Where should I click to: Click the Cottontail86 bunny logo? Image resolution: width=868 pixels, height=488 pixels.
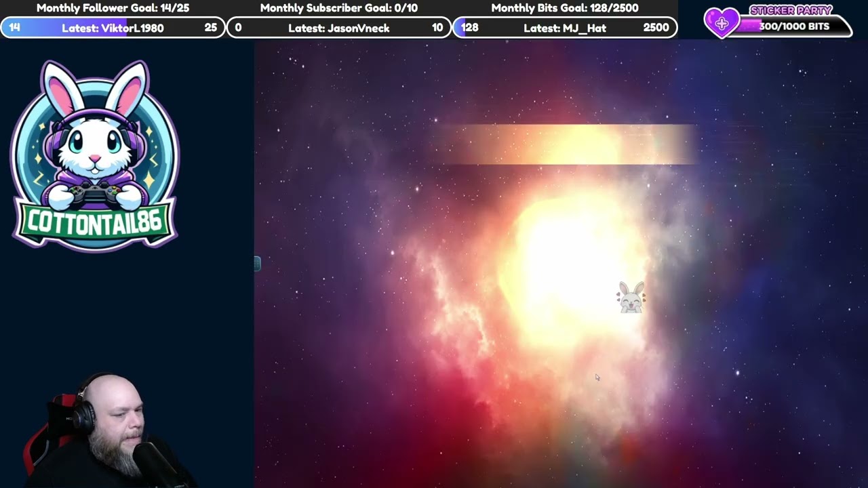click(x=95, y=155)
